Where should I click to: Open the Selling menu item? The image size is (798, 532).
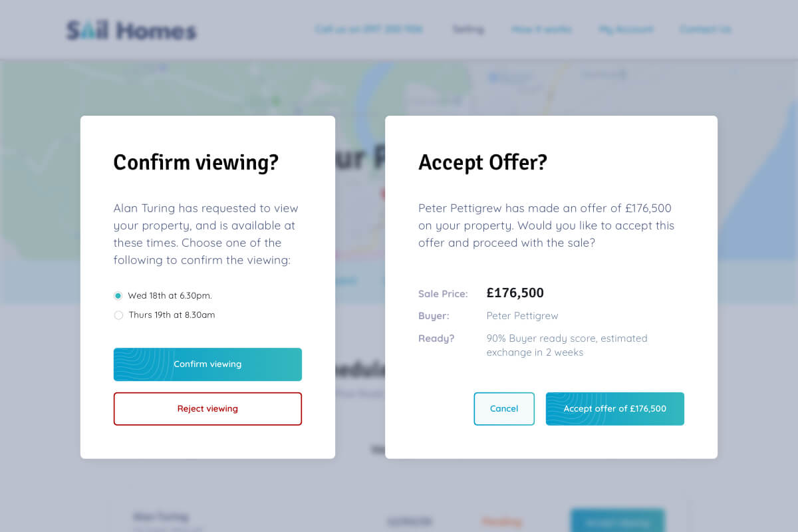pos(468,29)
